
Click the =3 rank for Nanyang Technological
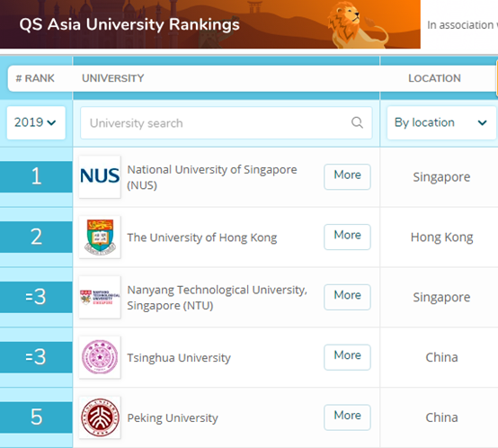coord(36,297)
